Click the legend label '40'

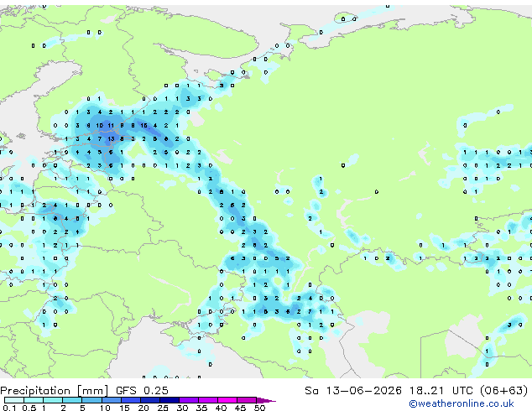pyautogui.click(x=221, y=408)
